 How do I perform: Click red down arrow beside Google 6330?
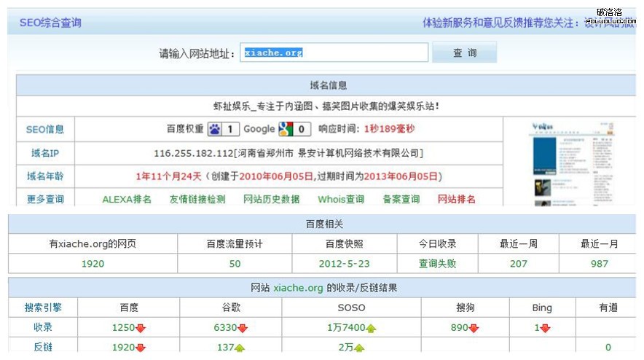tap(243, 329)
